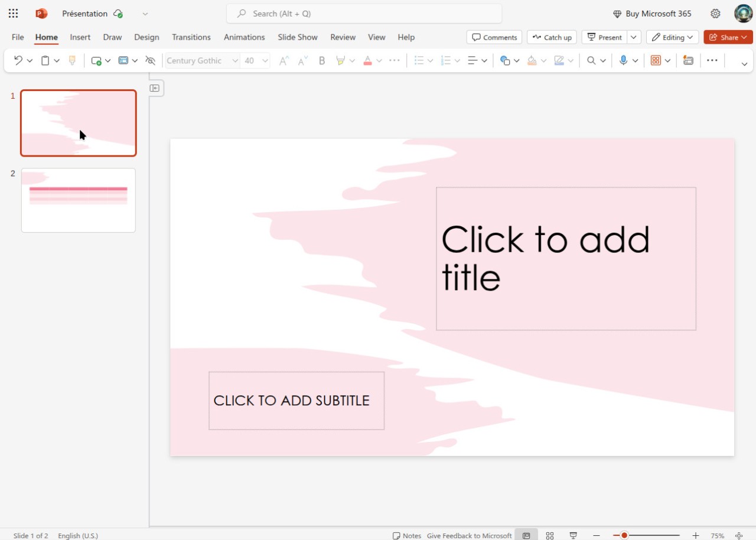Click the Undo icon in the toolbar
This screenshot has height=540, width=756.
click(18, 60)
